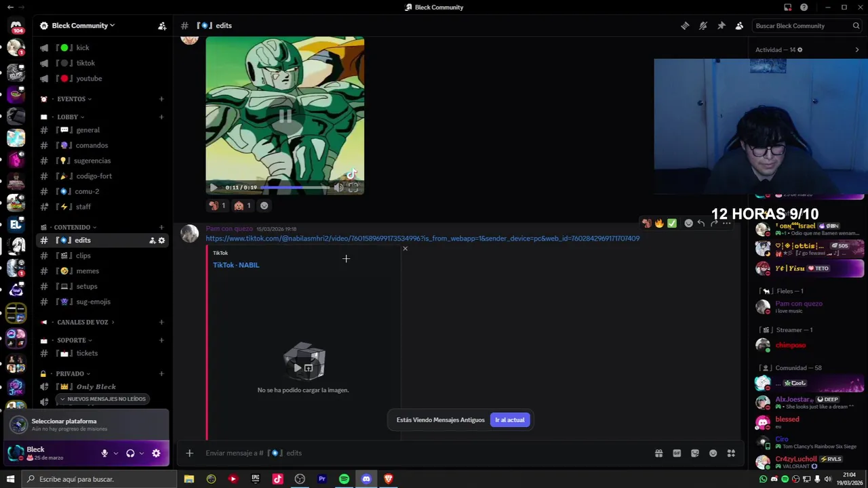The image size is (868, 488).
Task: Open edit channel gear on edits channel
Action: (x=161, y=241)
